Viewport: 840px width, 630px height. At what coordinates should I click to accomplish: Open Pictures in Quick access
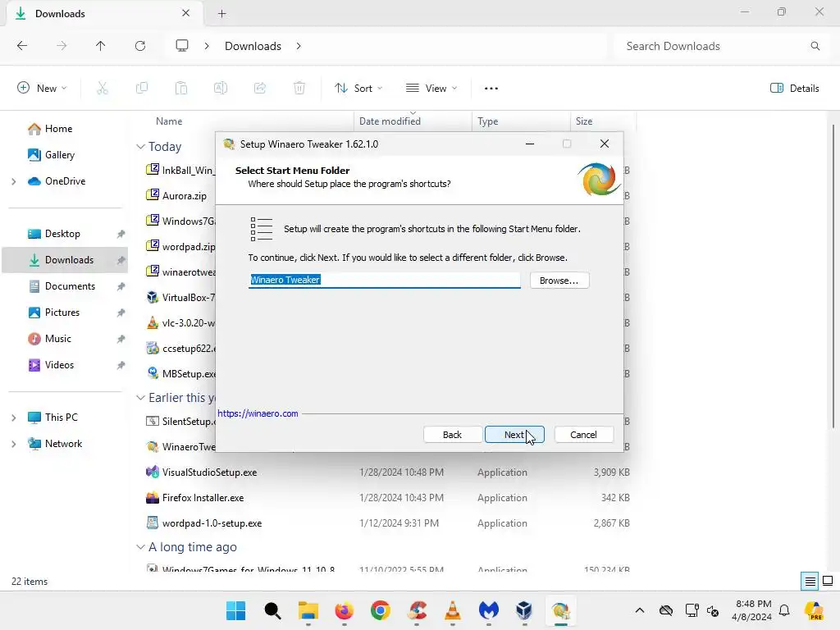click(62, 313)
